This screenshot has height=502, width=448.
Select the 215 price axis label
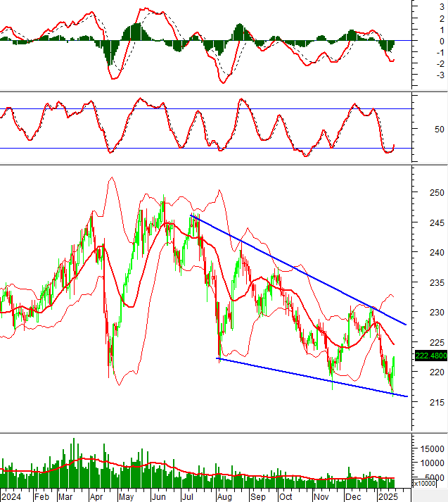pyautogui.click(x=437, y=402)
